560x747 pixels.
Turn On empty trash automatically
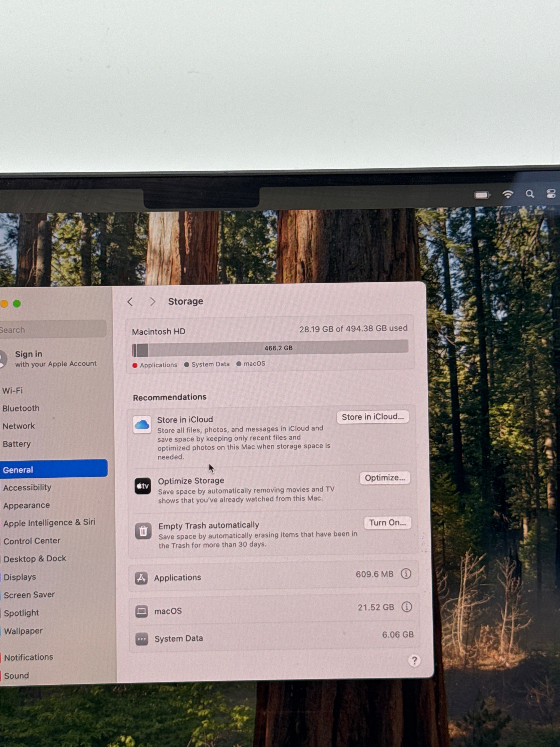pyautogui.click(x=388, y=523)
